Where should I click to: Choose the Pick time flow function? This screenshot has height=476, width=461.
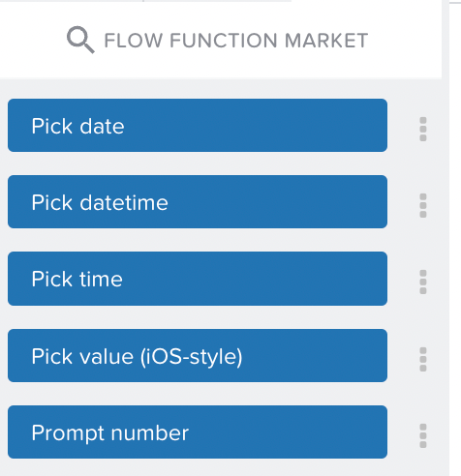(198, 279)
